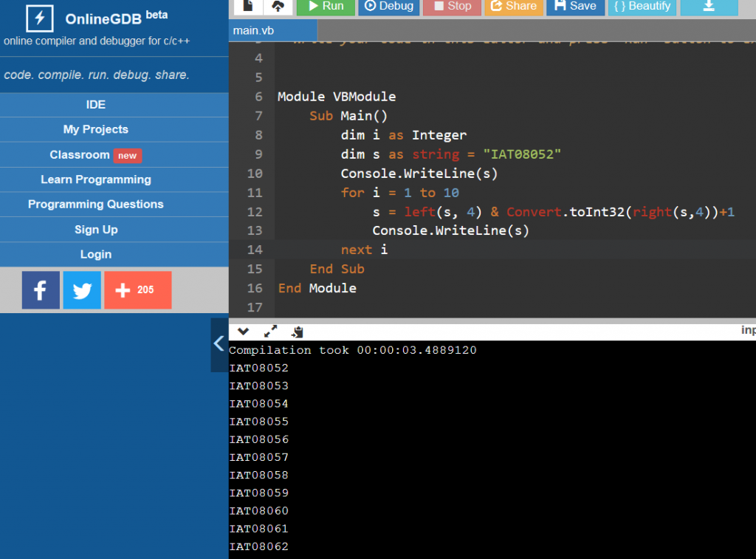Screen dimensions: 756x559
Task: Click the Stop button
Action: (452, 7)
